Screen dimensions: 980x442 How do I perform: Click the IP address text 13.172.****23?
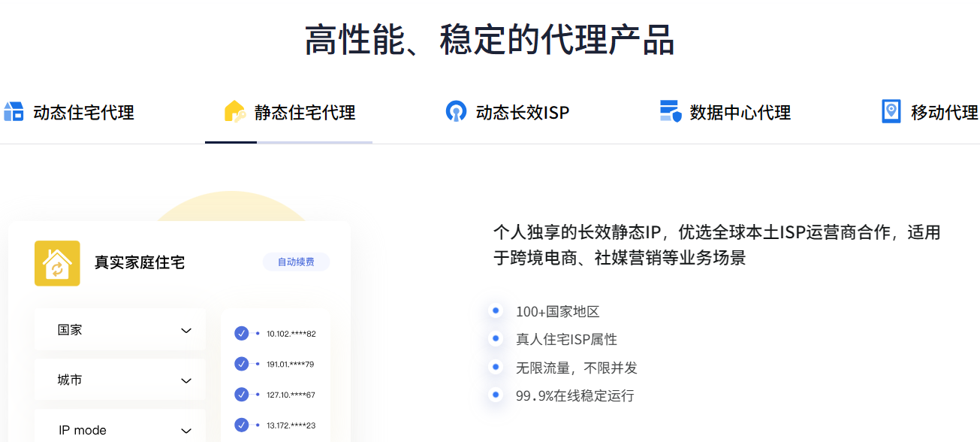291,425
